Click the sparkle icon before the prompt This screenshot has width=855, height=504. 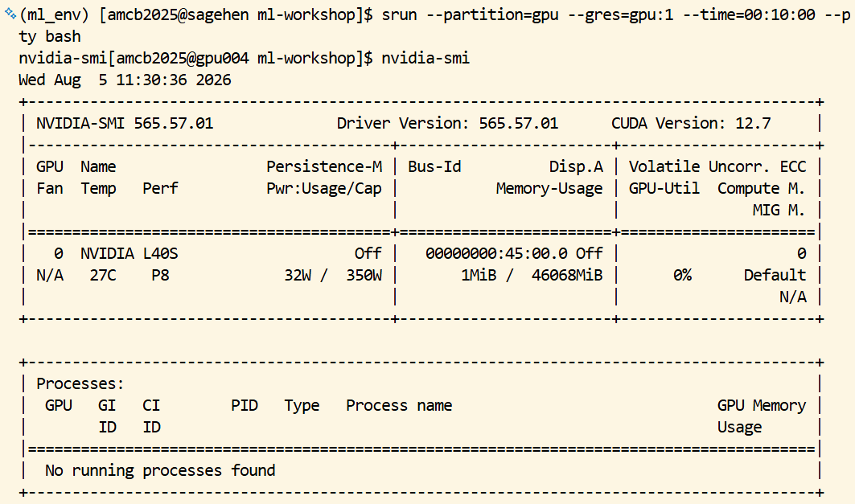click(10, 14)
